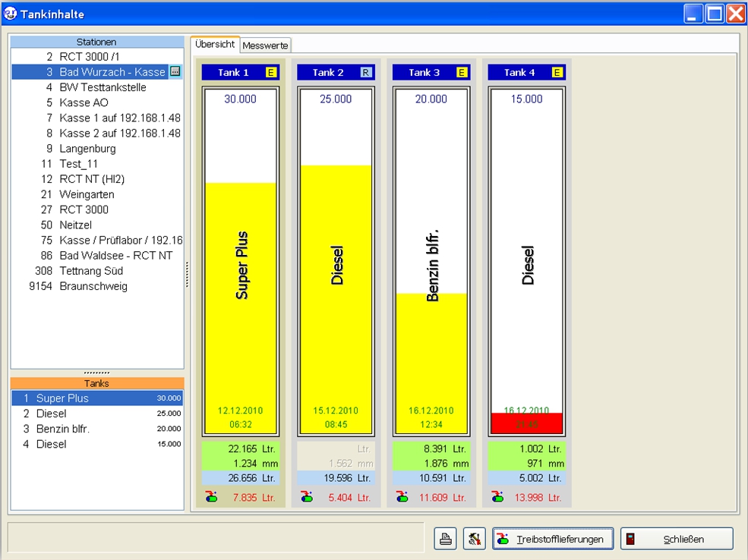Click the delivery icon under Tank 3
The width and height of the screenshot is (748, 560).
pos(402,497)
